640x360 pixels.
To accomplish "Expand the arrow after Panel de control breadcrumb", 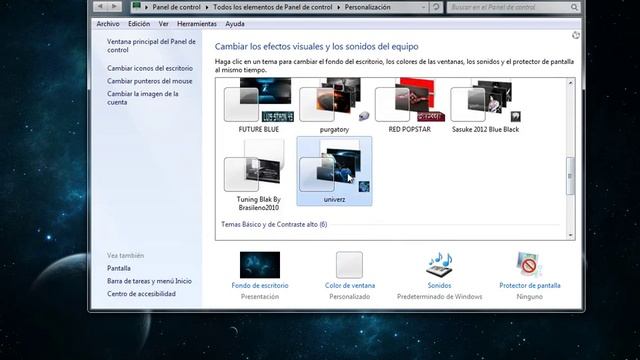I will click(x=207, y=7).
